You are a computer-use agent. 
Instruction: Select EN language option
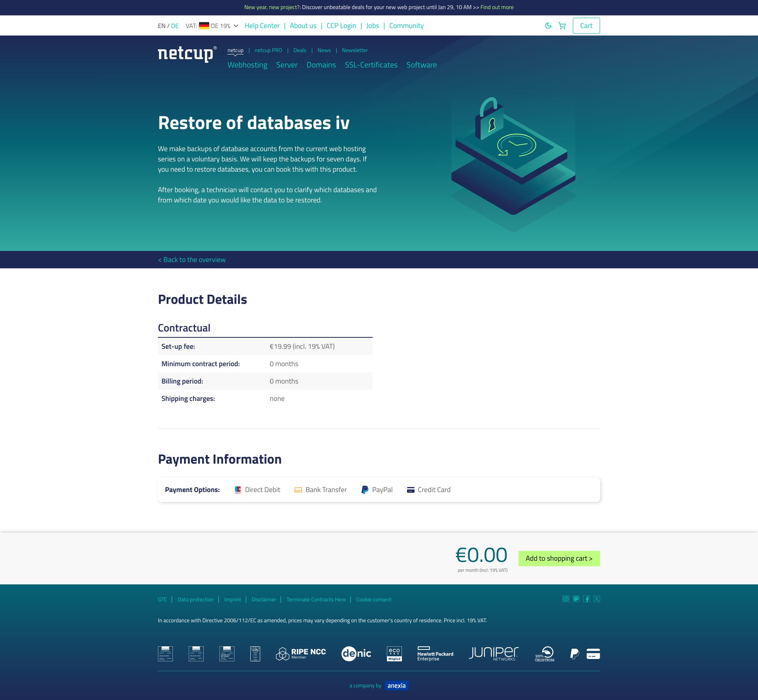click(x=161, y=26)
